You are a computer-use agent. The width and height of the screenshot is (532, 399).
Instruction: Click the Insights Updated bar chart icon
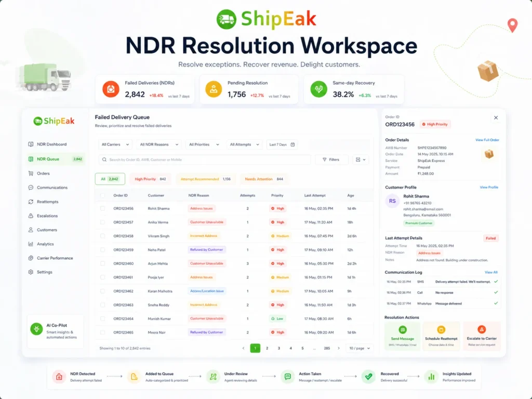(x=431, y=377)
